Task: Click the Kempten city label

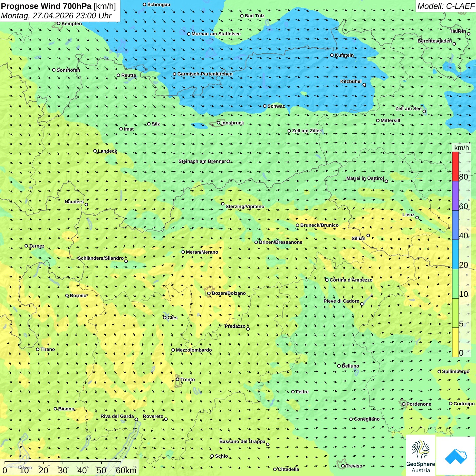Action: point(71,23)
